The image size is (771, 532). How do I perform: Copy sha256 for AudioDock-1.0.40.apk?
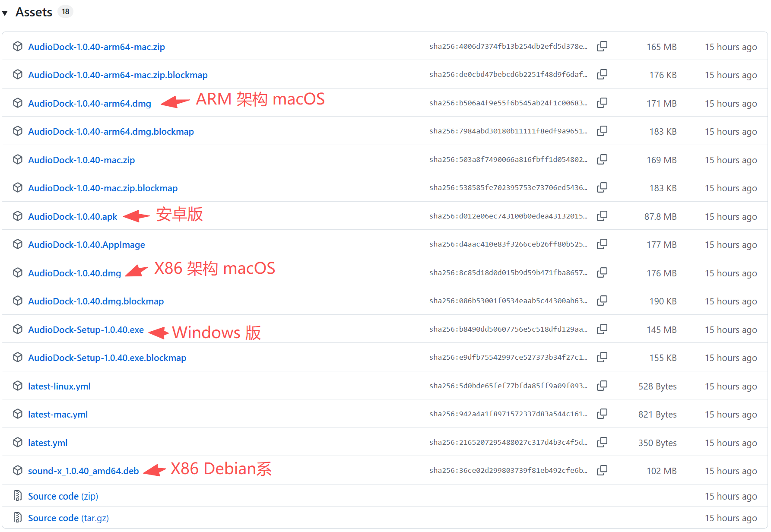[x=602, y=216]
